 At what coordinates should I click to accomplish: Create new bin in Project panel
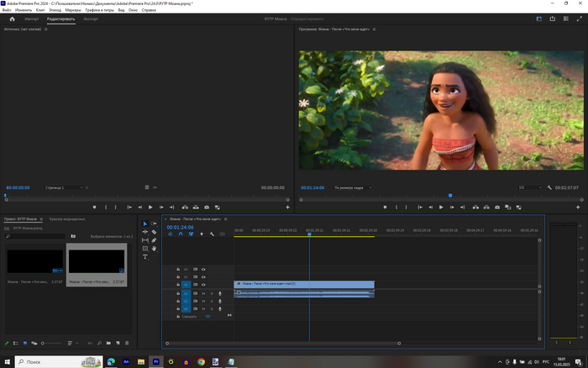click(x=108, y=344)
